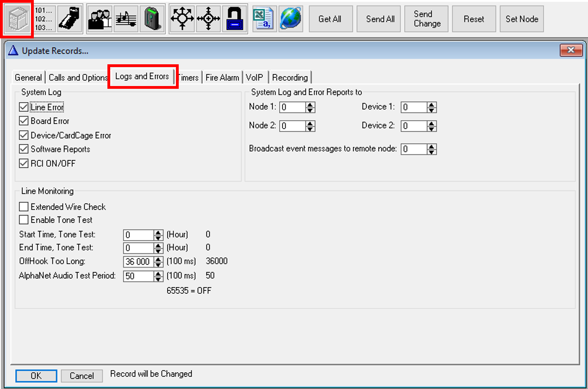Switch to the Fire Alarm tab
Viewport: 588px width, 389px height.
(222, 78)
